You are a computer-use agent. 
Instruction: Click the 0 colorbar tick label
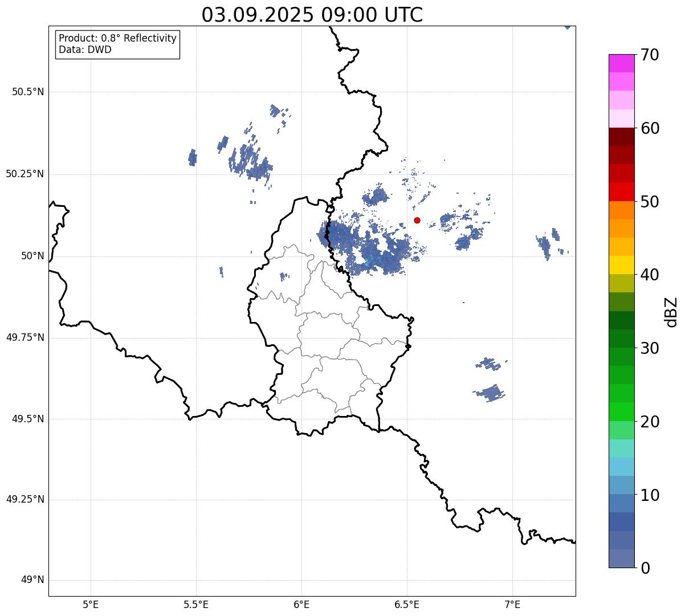644,568
